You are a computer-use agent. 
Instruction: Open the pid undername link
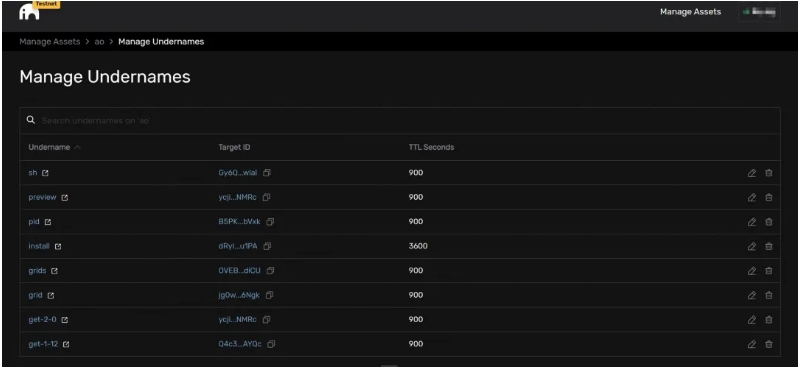pyautogui.click(x=34, y=222)
